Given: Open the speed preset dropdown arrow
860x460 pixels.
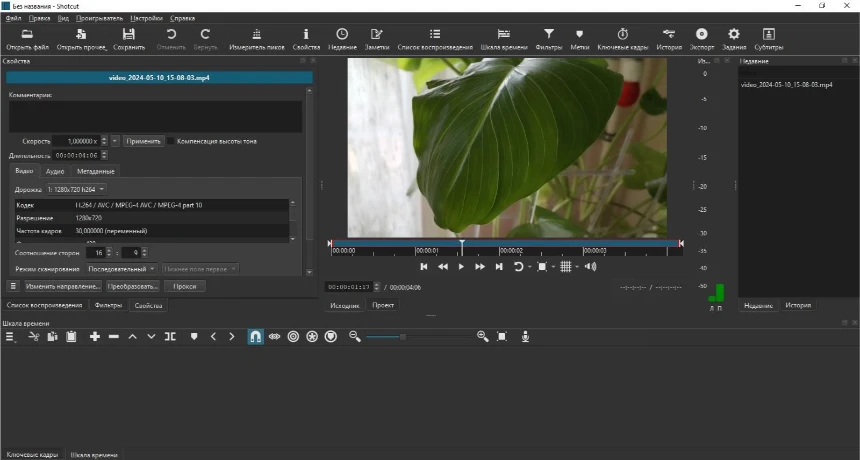Looking at the screenshot, I should (x=115, y=141).
